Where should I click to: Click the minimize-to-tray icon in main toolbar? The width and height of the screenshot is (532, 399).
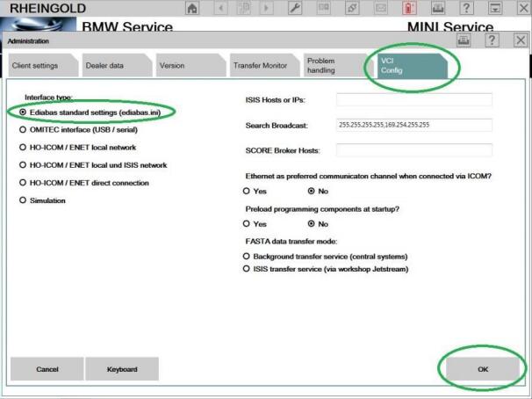[495, 8]
